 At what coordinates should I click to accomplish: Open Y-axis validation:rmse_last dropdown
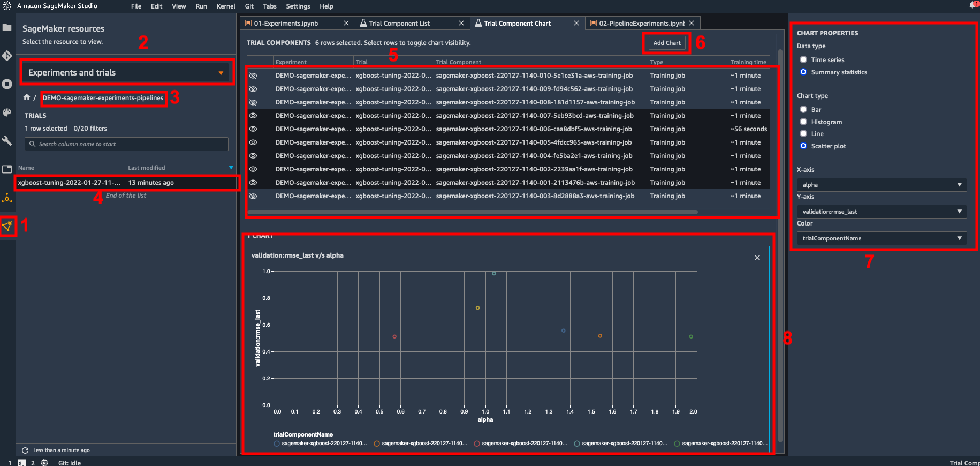tap(882, 212)
